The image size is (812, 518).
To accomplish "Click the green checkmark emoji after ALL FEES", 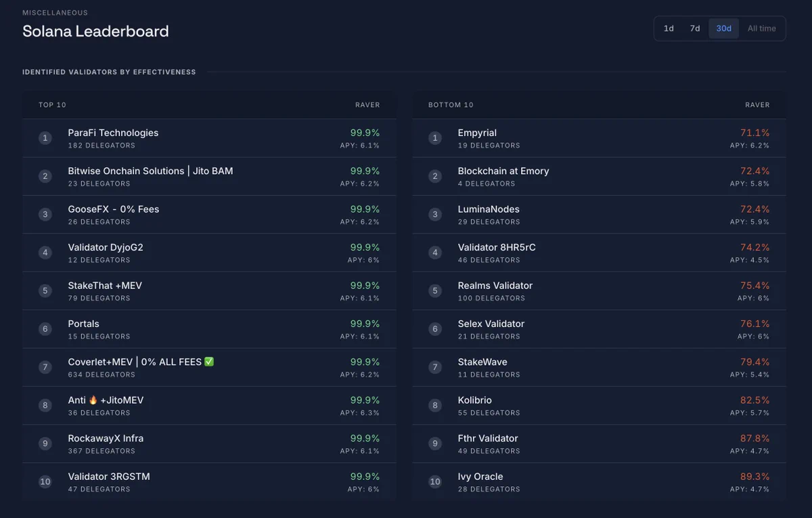I will 209,362.
